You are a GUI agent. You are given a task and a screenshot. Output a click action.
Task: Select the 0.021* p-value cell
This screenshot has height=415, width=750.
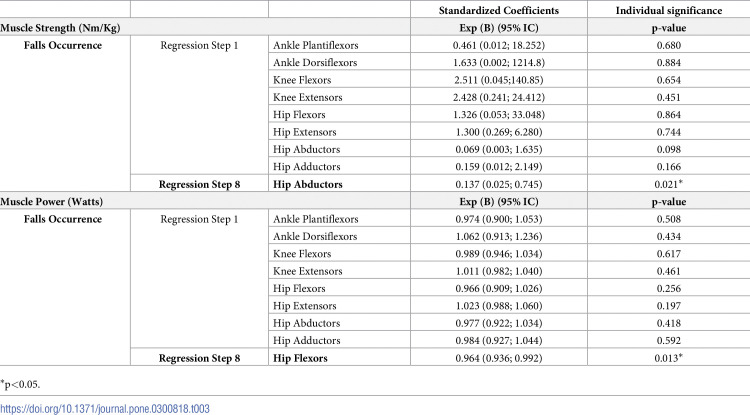[669, 184]
